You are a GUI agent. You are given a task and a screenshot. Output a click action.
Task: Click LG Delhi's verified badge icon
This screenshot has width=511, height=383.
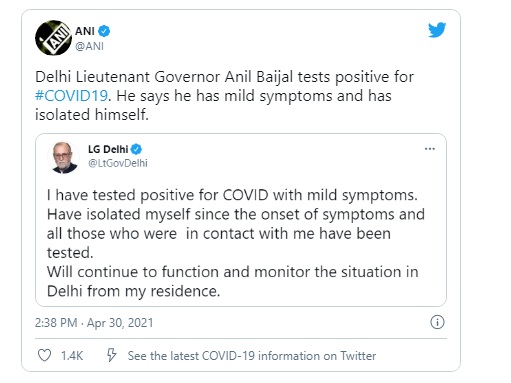(136, 149)
